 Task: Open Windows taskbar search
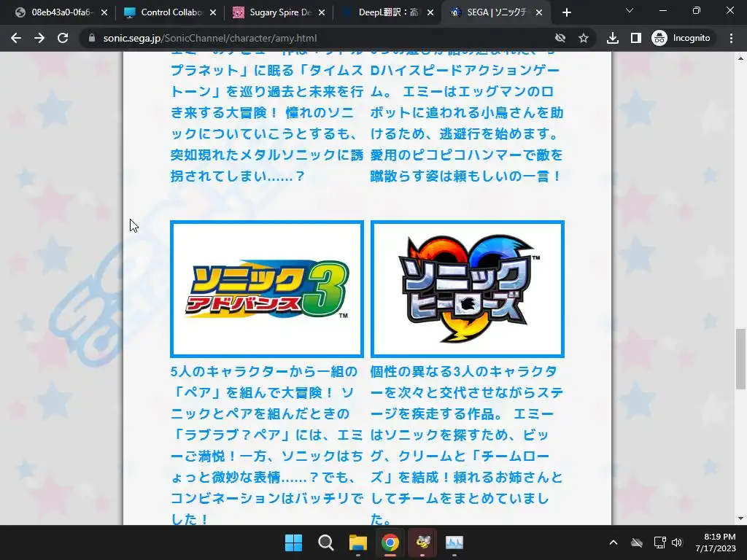326,542
